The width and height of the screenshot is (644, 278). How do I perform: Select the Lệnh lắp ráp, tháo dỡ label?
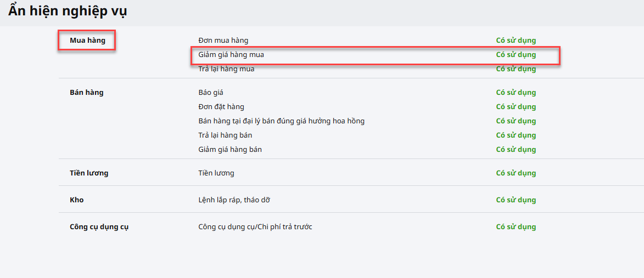[234, 200]
